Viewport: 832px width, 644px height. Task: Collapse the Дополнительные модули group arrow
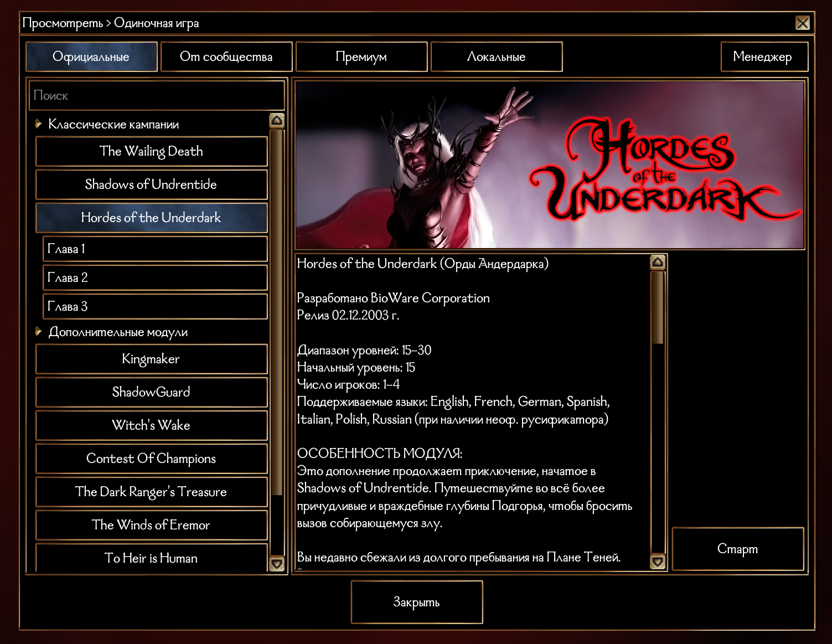tap(38, 332)
